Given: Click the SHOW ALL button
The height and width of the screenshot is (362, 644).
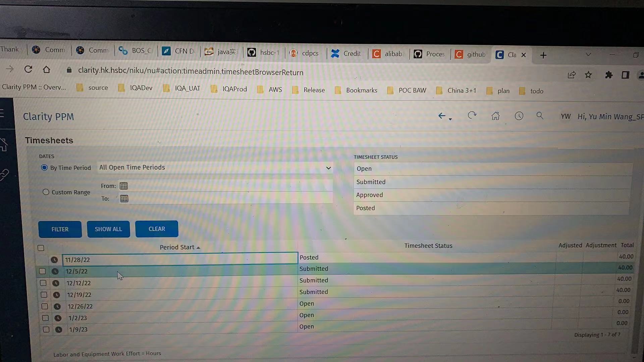Looking at the screenshot, I should pos(108,229).
